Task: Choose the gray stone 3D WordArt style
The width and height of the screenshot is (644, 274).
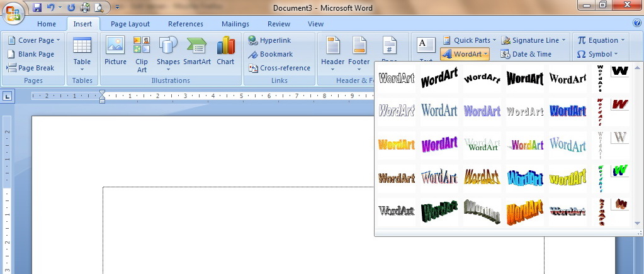Action: (x=482, y=211)
